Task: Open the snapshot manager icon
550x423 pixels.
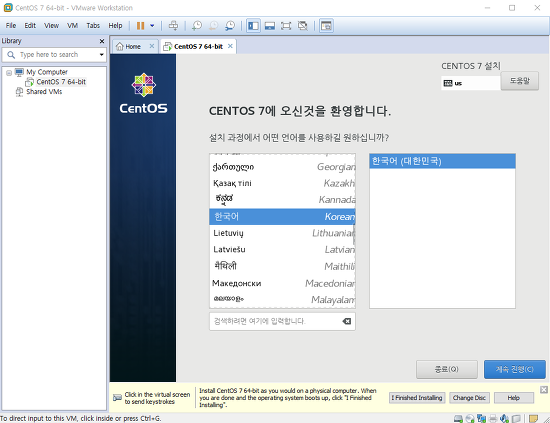Action: [230, 26]
